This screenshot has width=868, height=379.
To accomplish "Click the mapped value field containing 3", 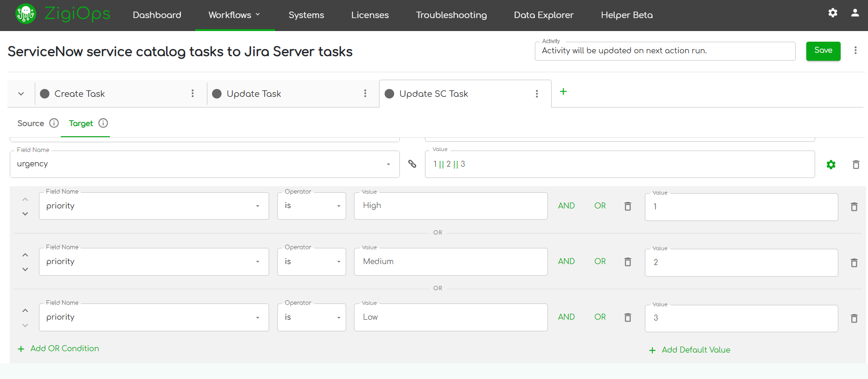I will click(741, 318).
